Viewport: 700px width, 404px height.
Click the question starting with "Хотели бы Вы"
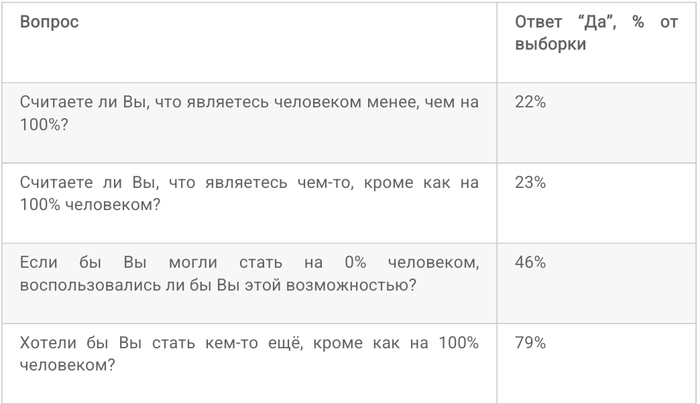pyautogui.click(x=249, y=354)
